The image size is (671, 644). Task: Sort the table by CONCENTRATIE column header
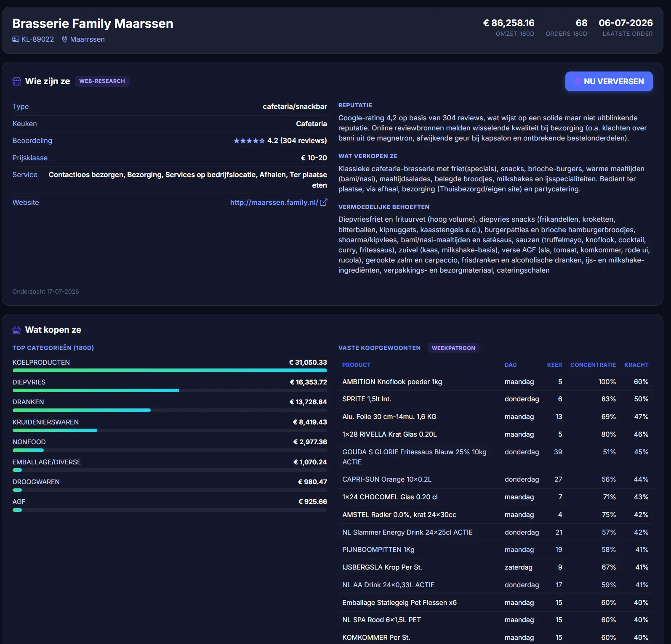(x=593, y=365)
